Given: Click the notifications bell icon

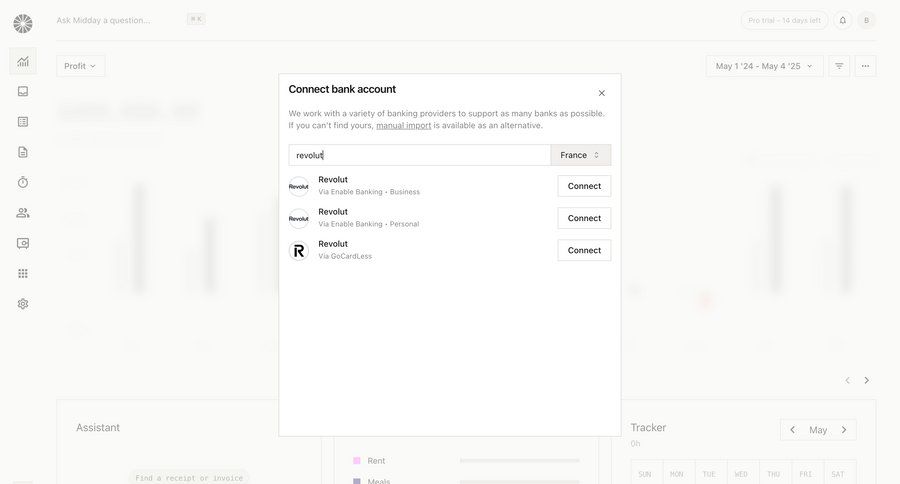Looking at the screenshot, I should pos(843,20).
